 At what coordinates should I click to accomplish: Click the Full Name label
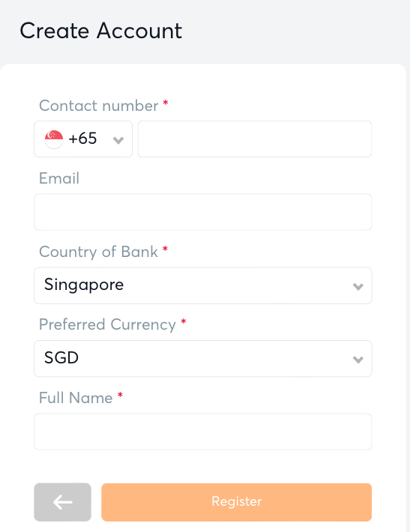pyautogui.click(x=76, y=398)
